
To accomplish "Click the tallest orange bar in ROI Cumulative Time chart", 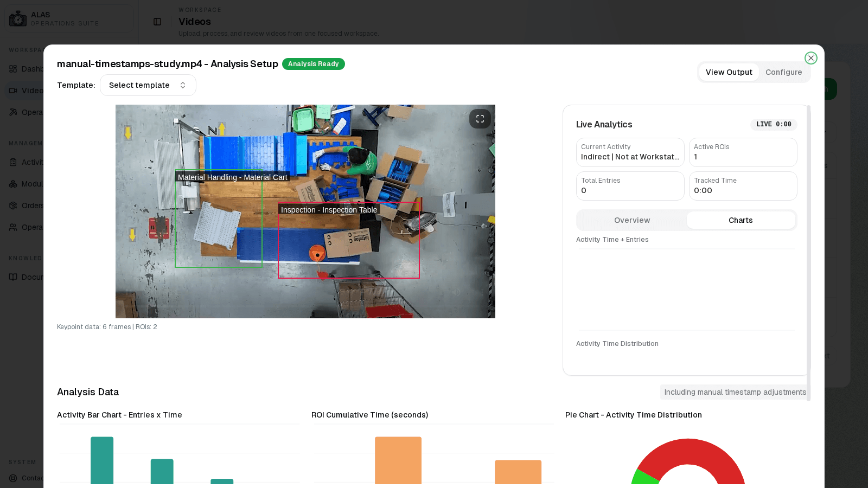I will [x=398, y=460].
